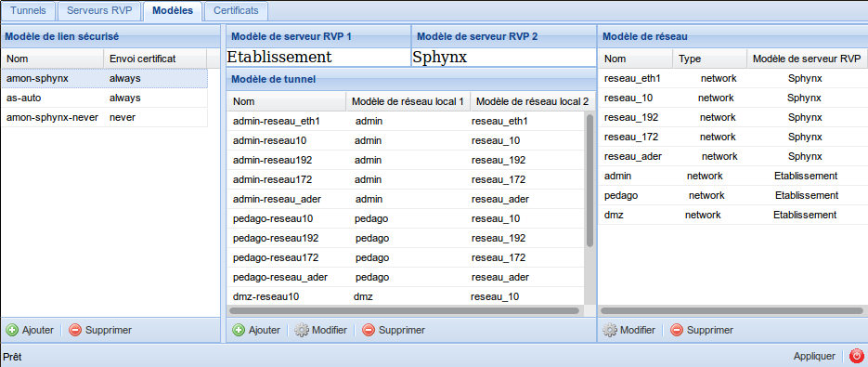The height and width of the screenshot is (367, 868).
Task: Click the Etablissement RVP server 1 field
Action: coord(318,57)
